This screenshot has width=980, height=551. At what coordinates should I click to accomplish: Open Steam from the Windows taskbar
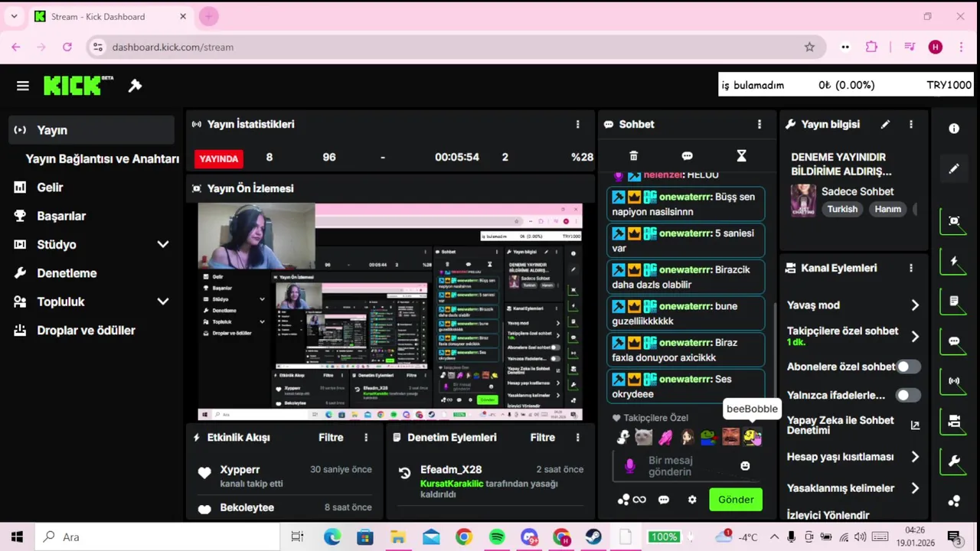tap(593, 537)
